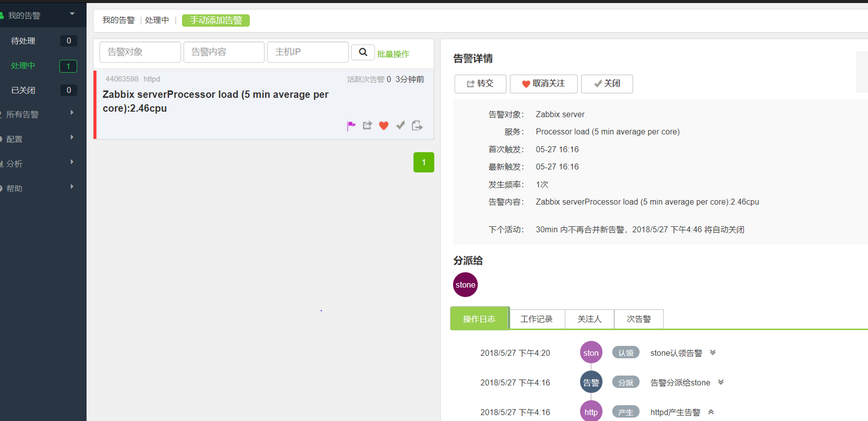Click the magnifier search button
This screenshot has width=868, height=421.
pyautogui.click(x=363, y=52)
